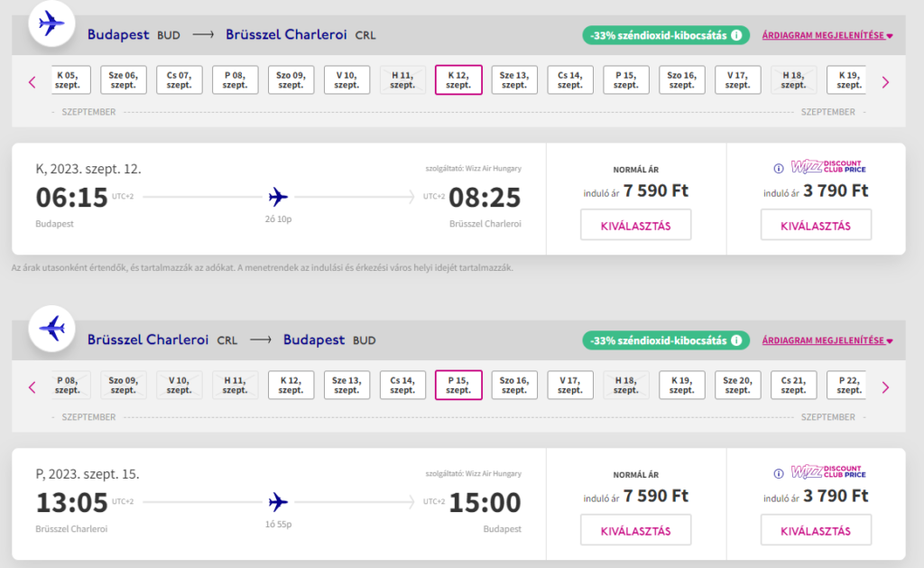Click info icon on return CO2 emission badge
The width and height of the screenshot is (924, 568).
point(736,340)
